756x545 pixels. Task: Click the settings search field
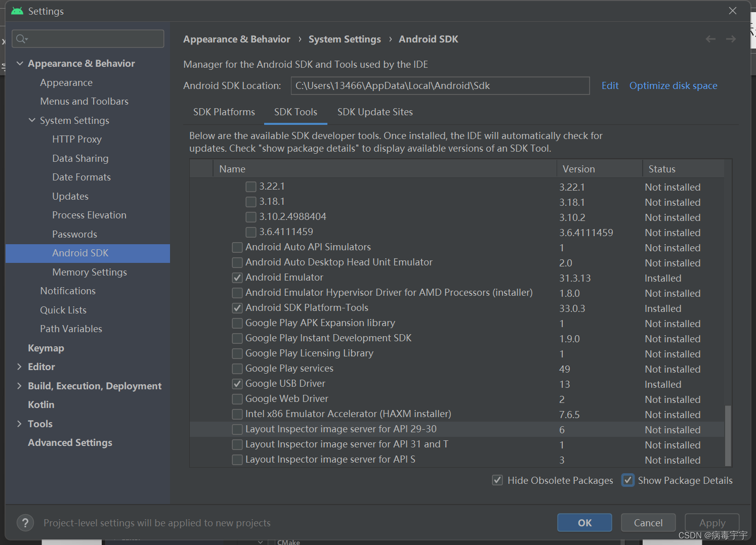(x=88, y=39)
